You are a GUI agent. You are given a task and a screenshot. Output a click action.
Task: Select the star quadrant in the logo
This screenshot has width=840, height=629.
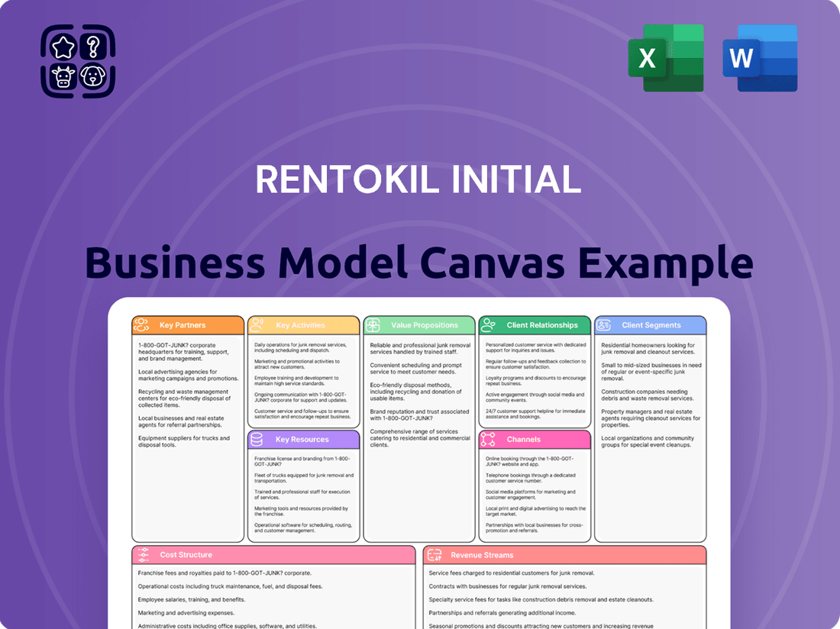(63, 47)
